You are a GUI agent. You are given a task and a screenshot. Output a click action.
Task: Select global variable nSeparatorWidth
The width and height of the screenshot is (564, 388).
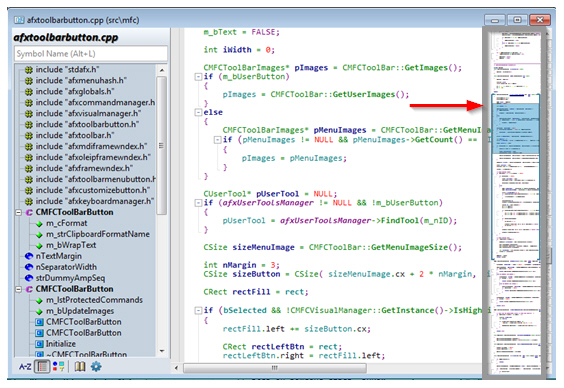point(66,267)
